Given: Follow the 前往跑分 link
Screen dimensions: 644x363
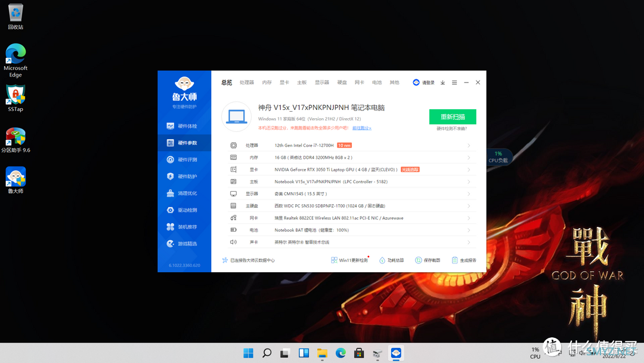Looking at the screenshot, I should coord(362,128).
